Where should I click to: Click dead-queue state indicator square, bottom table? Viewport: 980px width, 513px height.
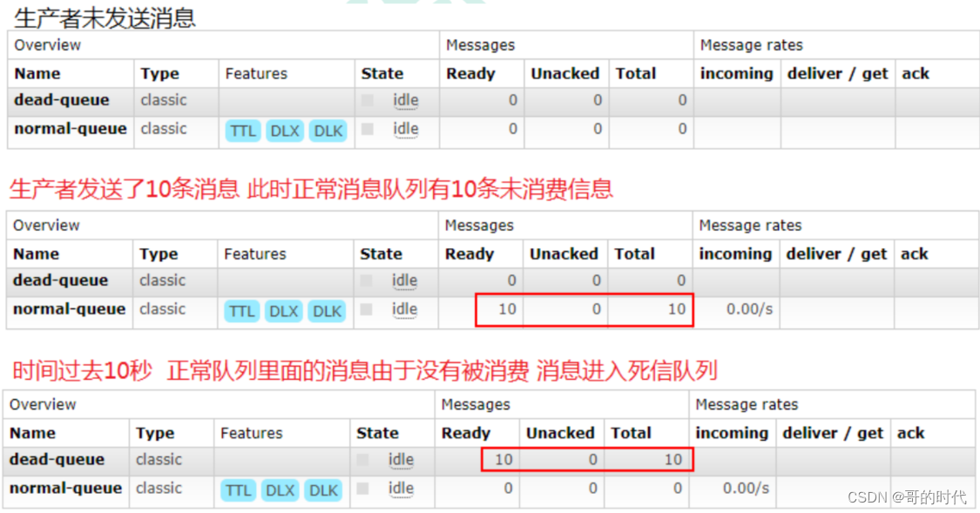click(362, 459)
